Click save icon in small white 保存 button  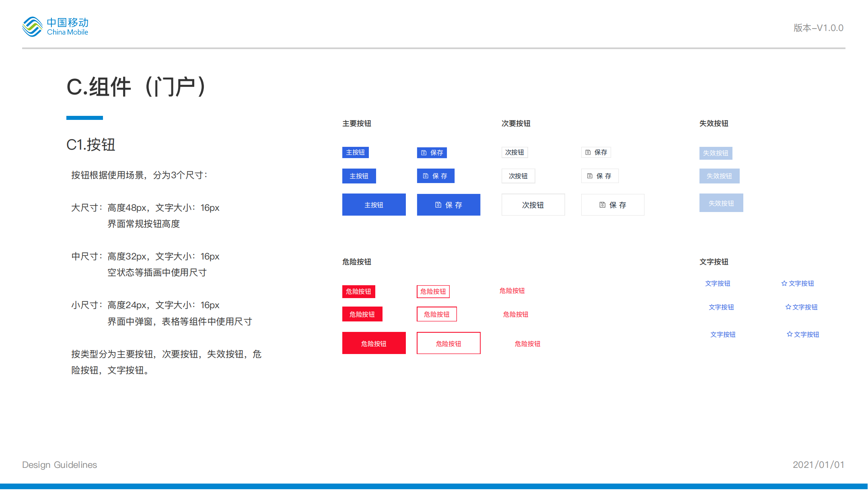point(588,152)
